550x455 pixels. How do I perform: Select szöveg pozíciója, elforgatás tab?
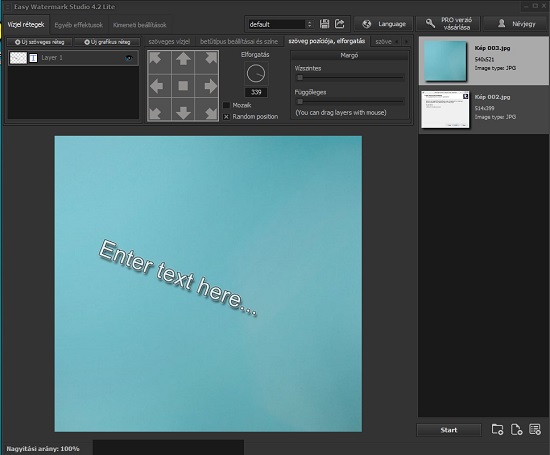pyautogui.click(x=327, y=41)
